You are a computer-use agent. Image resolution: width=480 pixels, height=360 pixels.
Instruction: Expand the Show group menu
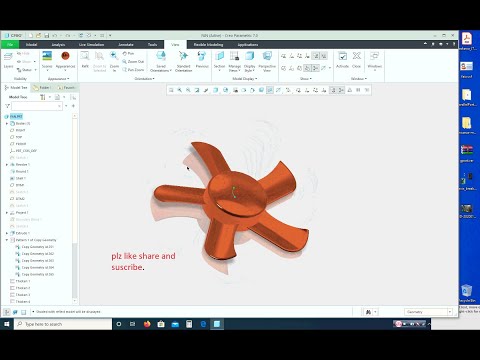pyautogui.click(x=306, y=79)
